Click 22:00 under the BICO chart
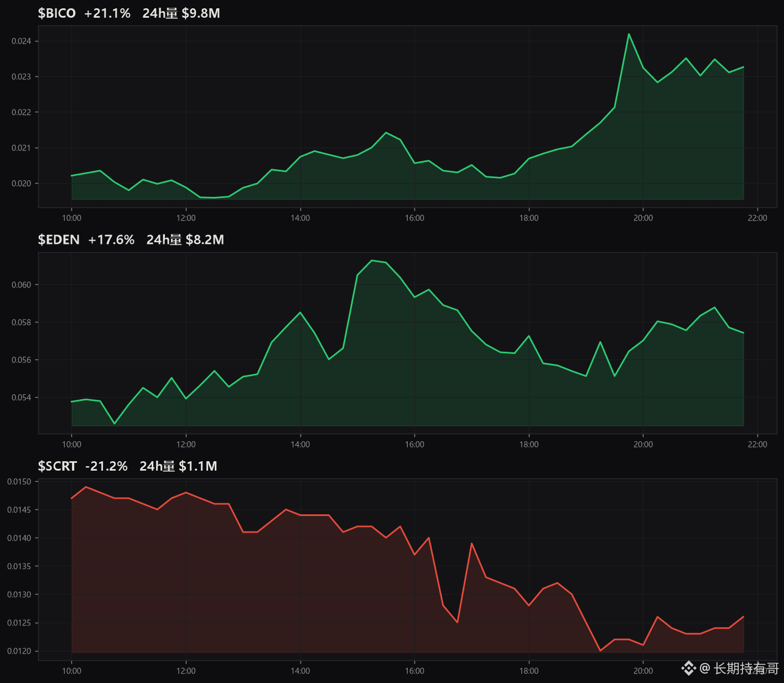Viewport: 784px width, 683px height. tap(757, 218)
